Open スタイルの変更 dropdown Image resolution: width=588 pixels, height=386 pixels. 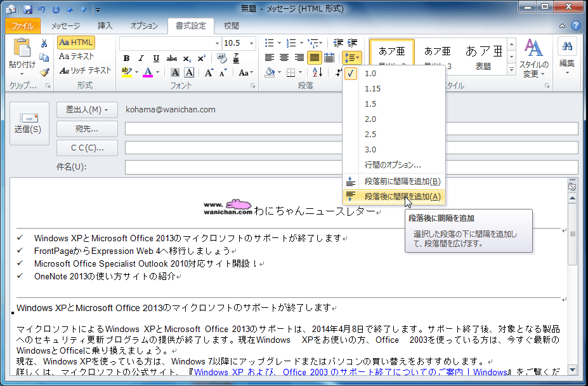click(533, 58)
